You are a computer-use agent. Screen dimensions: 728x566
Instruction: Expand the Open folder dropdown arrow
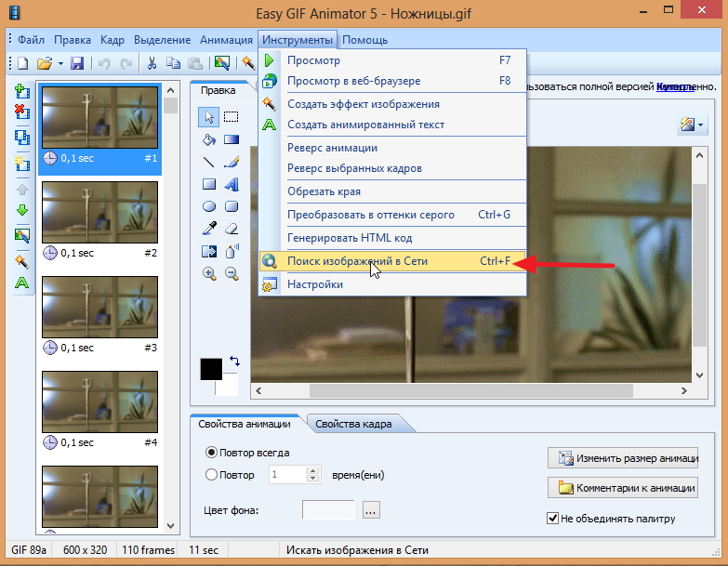tap(60, 63)
